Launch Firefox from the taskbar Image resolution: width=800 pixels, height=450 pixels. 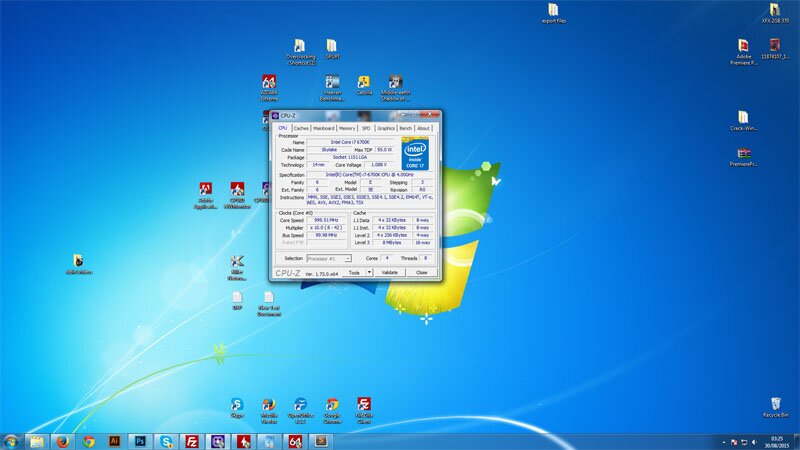(x=63, y=442)
